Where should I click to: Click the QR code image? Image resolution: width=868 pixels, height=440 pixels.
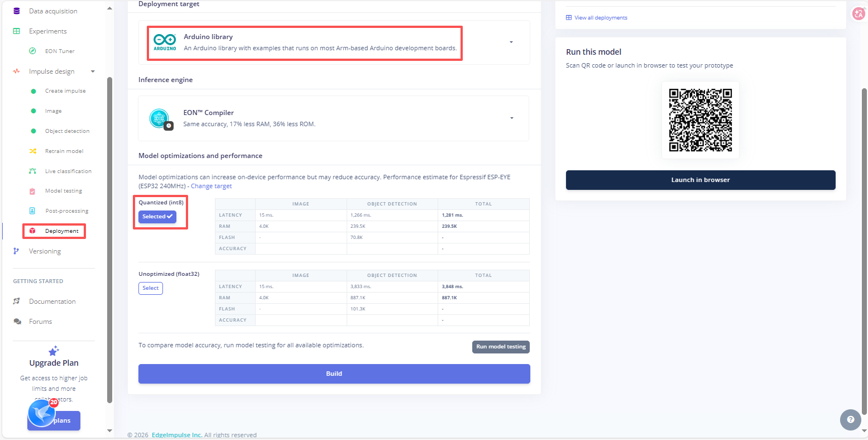(x=701, y=120)
